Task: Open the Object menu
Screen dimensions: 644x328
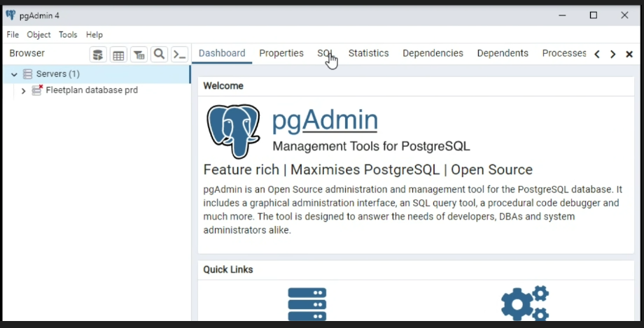Action: tap(38, 35)
